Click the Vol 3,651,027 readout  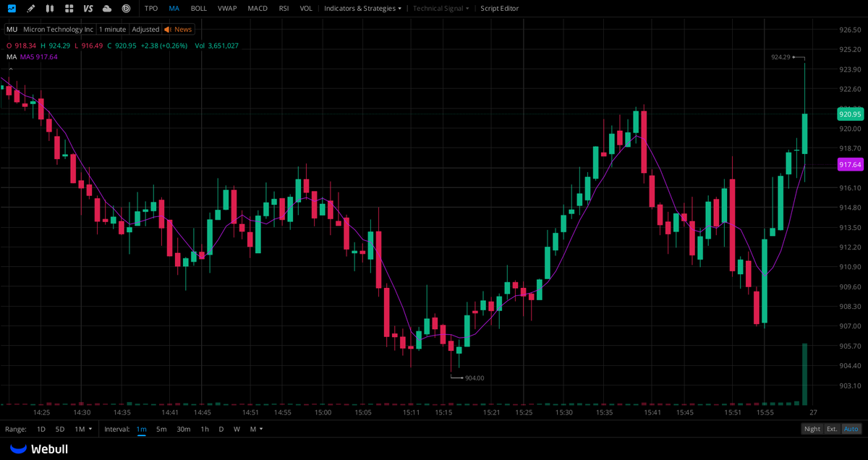point(216,46)
